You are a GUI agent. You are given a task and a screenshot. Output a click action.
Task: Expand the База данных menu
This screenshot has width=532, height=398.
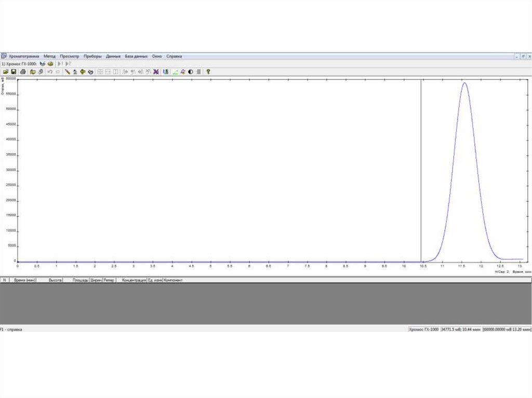(x=136, y=56)
